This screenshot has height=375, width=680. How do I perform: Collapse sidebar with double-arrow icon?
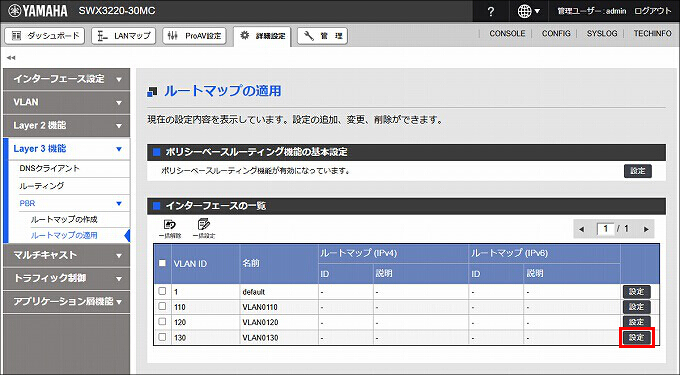pyautogui.click(x=11, y=57)
